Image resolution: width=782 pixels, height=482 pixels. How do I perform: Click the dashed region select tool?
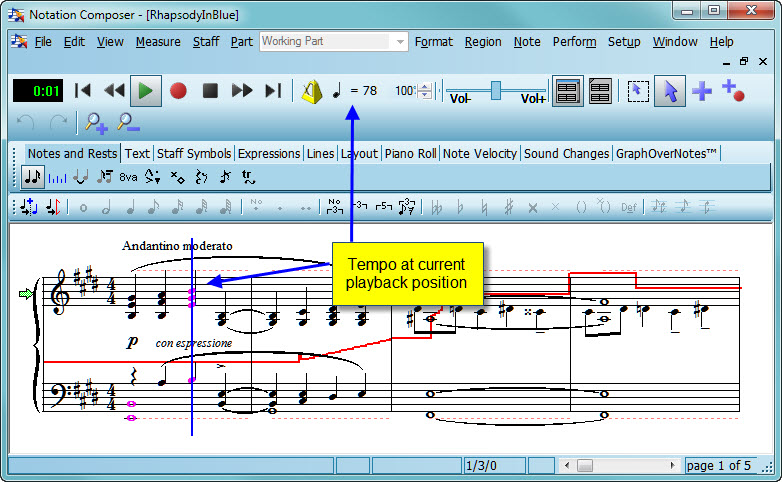[x=638, y=90]
